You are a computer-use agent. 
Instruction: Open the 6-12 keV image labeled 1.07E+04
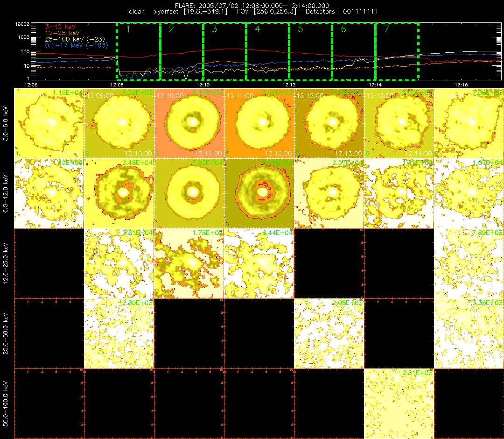469,193
